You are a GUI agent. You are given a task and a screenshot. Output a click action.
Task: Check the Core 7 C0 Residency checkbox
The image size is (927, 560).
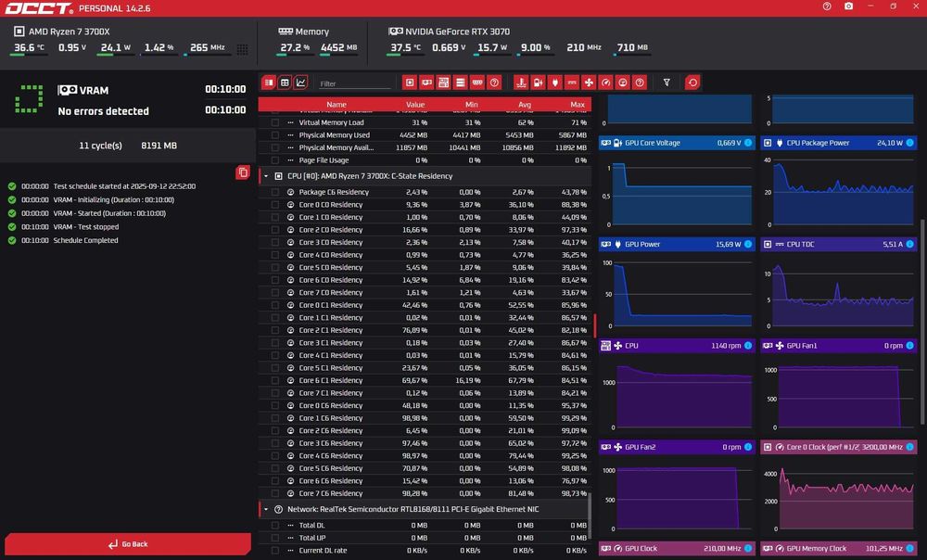click(275, 293)
